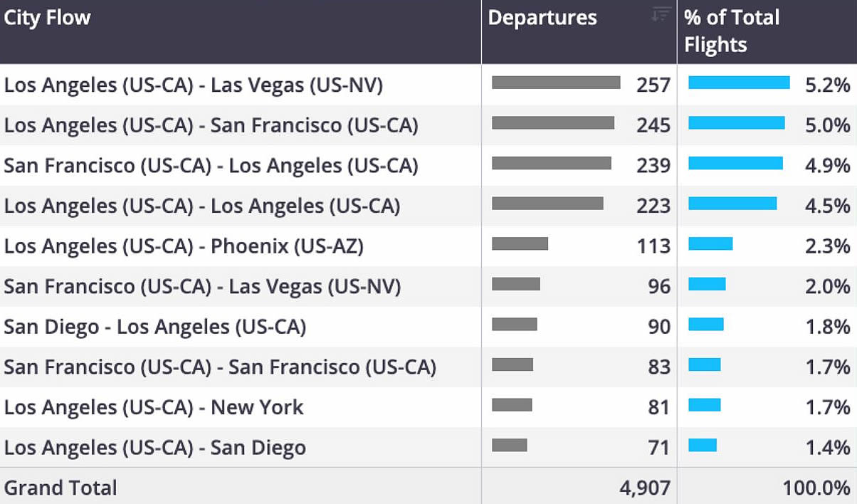Click blue percentage bar for 2.0%
857x504 pixels.
click(x=707, y=284)
